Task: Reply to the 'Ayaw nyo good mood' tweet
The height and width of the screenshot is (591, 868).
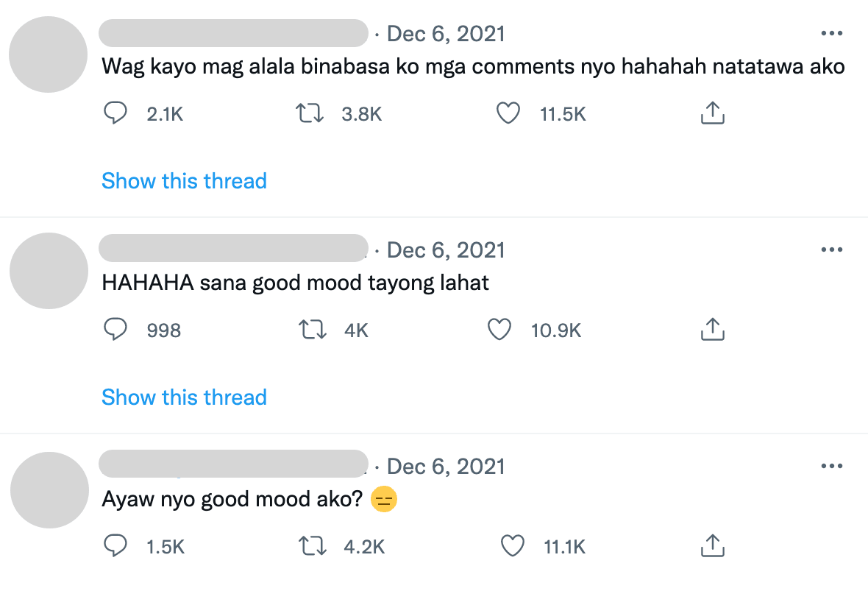Action: [115, 546]
